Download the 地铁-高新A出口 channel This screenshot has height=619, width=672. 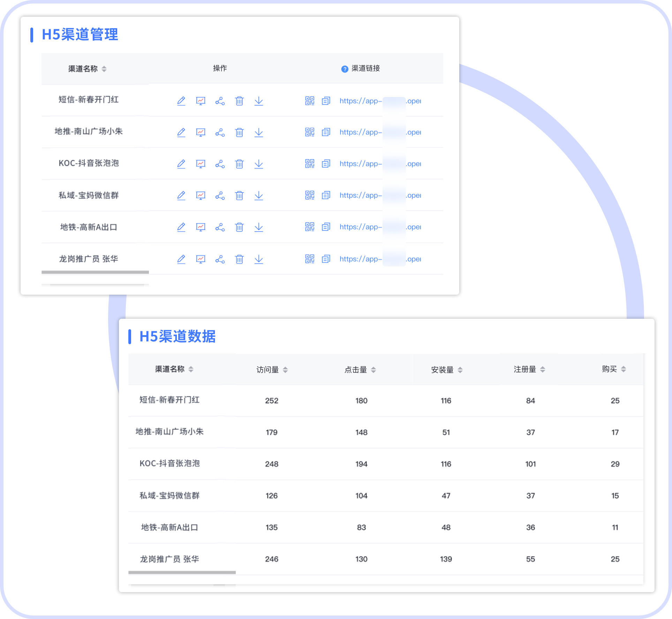pos(259,227)
